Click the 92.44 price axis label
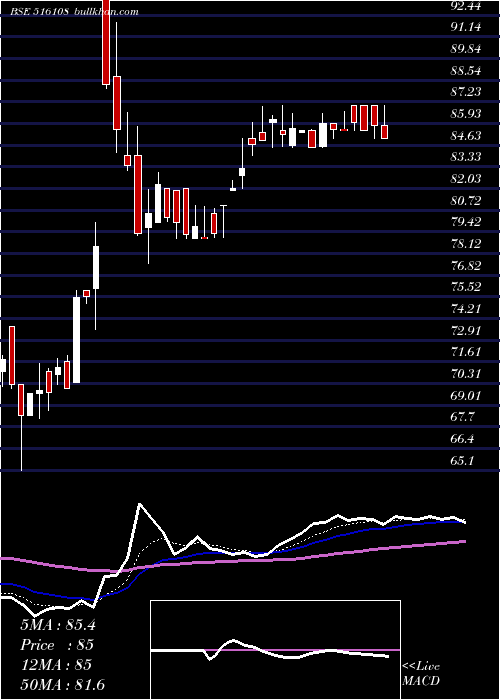 click(465, 5)
